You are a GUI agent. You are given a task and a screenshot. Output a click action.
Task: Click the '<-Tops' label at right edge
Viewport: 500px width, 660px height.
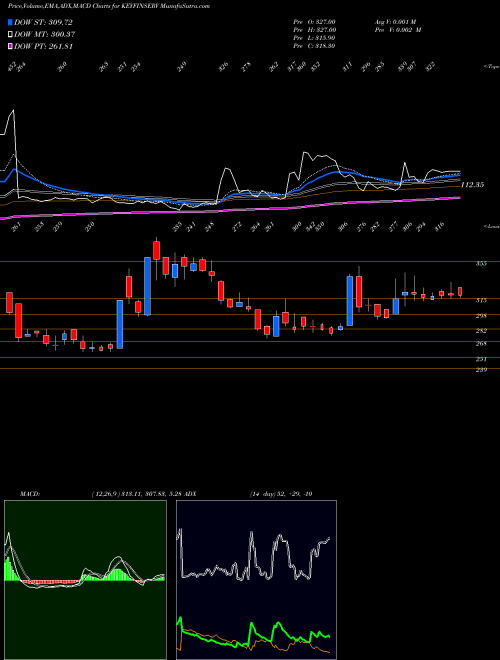491,67
